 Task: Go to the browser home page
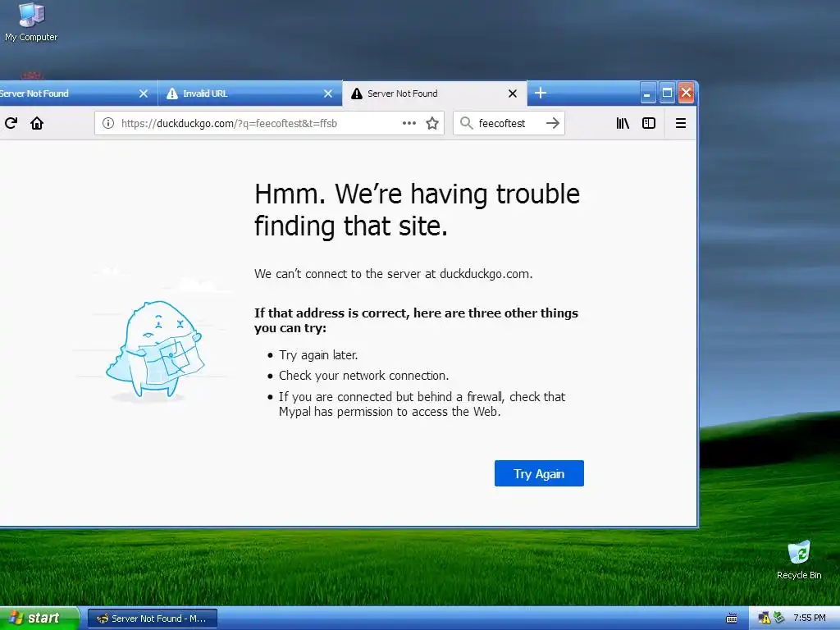click(x=37, y=123)
